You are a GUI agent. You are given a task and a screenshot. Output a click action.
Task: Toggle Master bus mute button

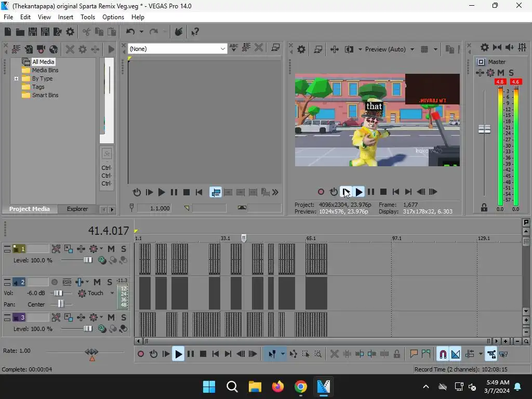pos(501,73)
